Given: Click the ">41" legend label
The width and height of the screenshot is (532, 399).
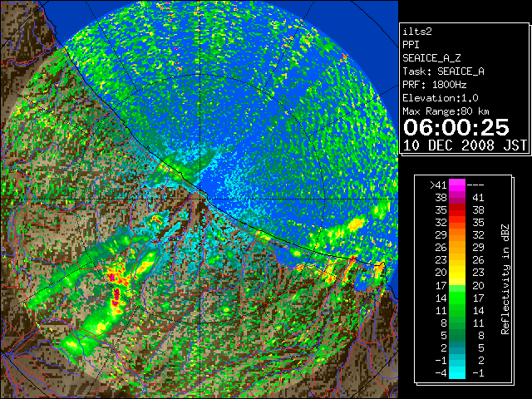Looking at the screenshot, I should [438, 185].
